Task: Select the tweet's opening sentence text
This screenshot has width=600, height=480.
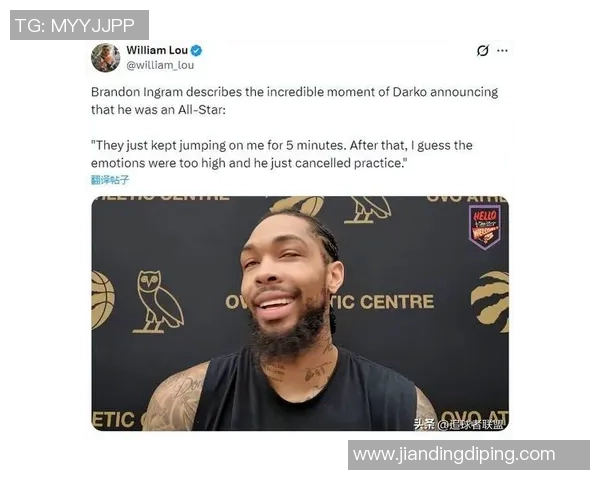Action: [x=295, y=101]
